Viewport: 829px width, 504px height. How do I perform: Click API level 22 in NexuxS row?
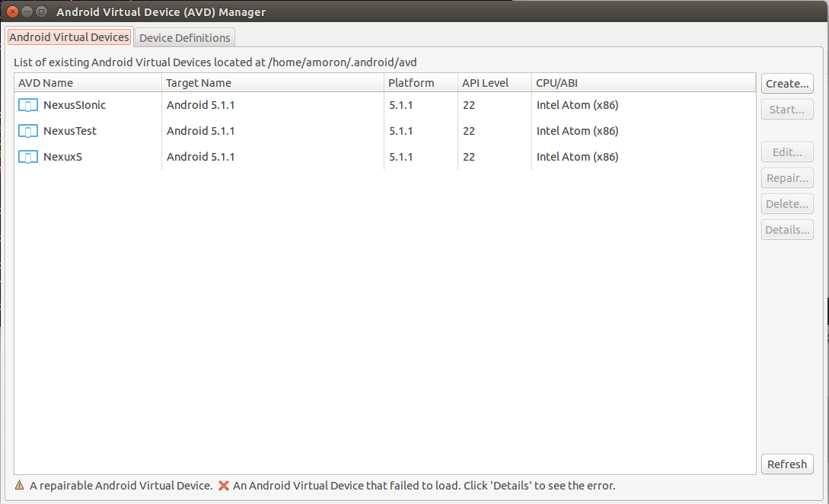tap(469, 157)
